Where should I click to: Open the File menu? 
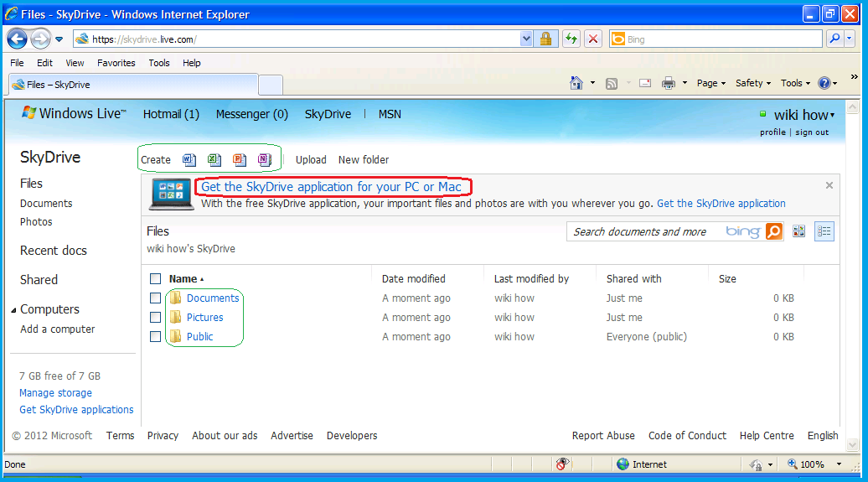(x=17, y=63)
